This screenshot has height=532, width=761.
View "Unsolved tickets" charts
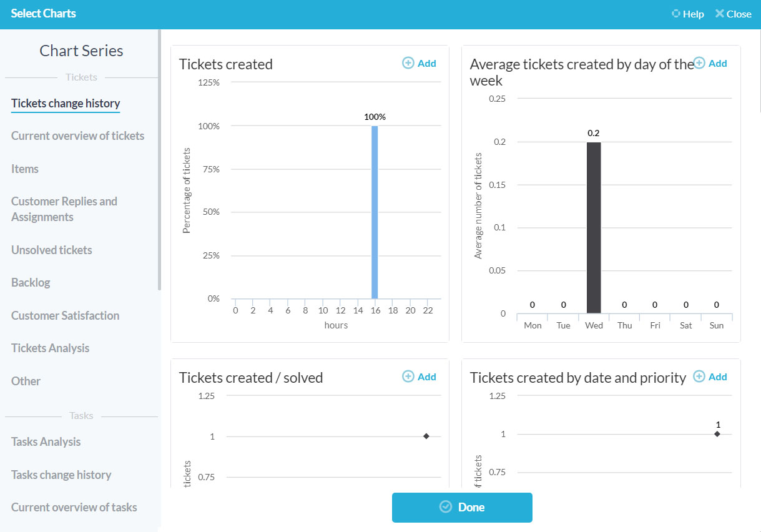[51, 250]
